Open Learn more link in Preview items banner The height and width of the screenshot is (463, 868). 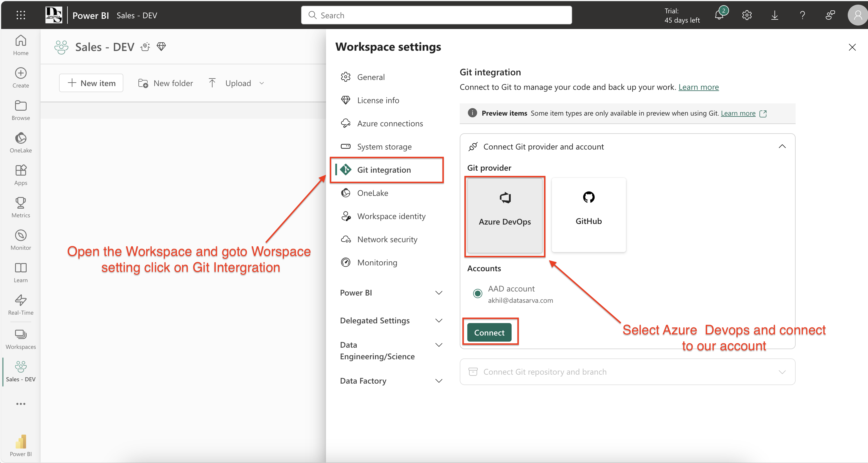tap(738, 113)
